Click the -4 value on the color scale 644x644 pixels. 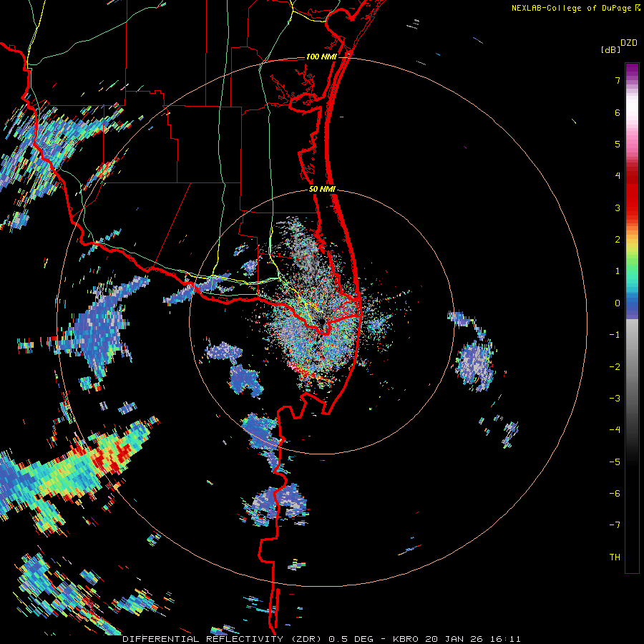click(x=615, y=430)
